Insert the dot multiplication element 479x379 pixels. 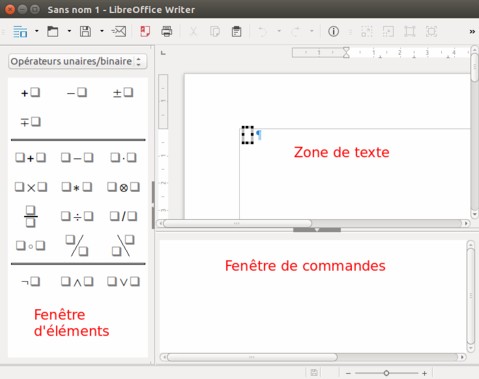(123, 157)
